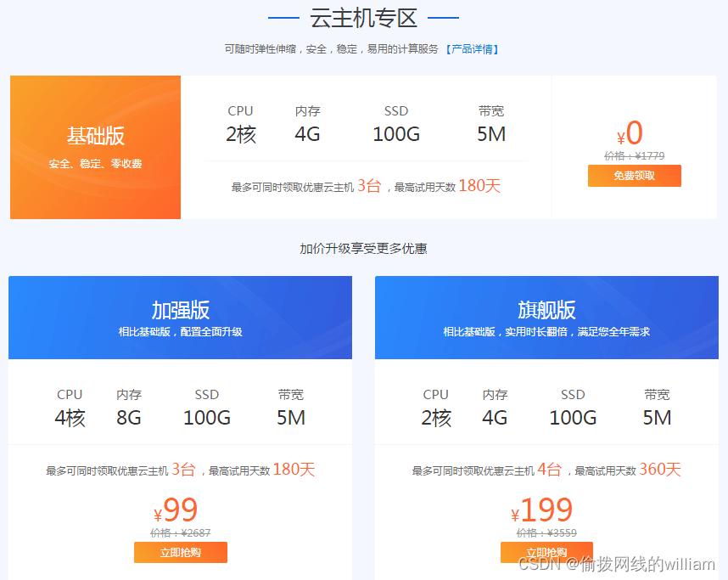
Task: Click the struck-through 价格：¥2687 text
Action: click(x=181, y=532)
